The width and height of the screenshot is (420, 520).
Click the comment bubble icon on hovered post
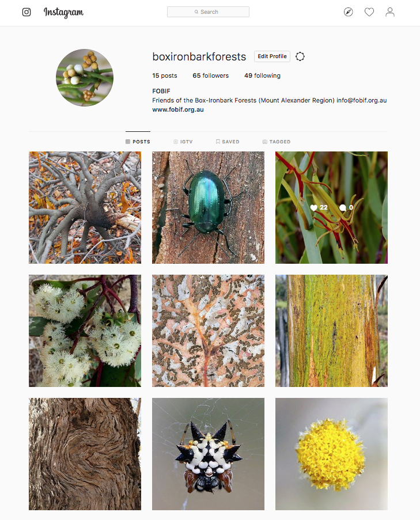[x=343, y=208]
